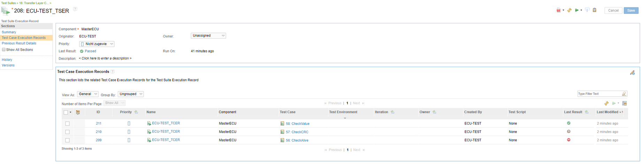Click the description field placeholder text

click(105, 58)
